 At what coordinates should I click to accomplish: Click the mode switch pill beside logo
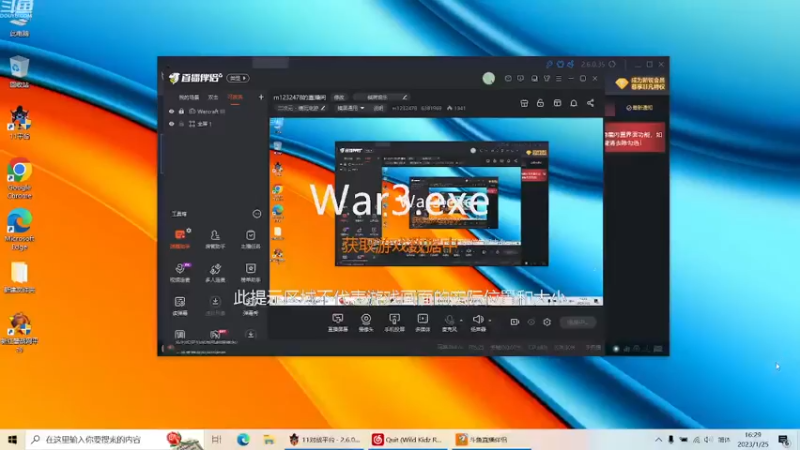coord(238,78)
